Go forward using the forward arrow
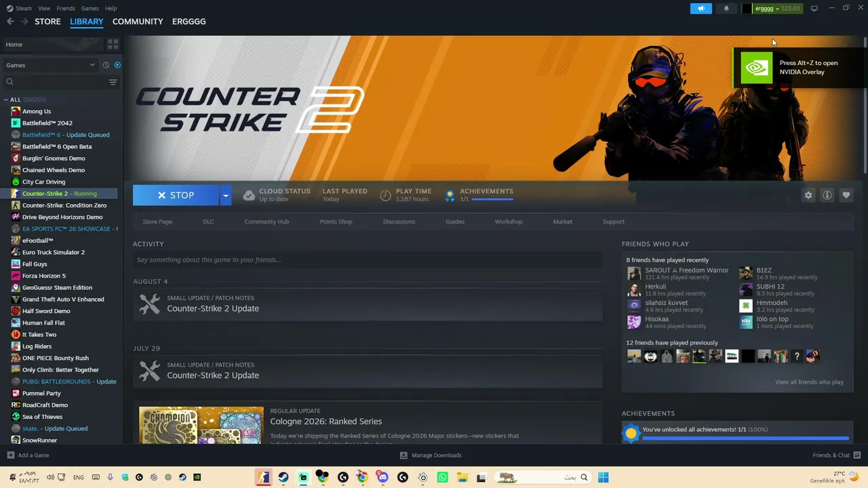The width and height of the screenshot is (868, 488). pyautogui.click(x=24, y=22)
